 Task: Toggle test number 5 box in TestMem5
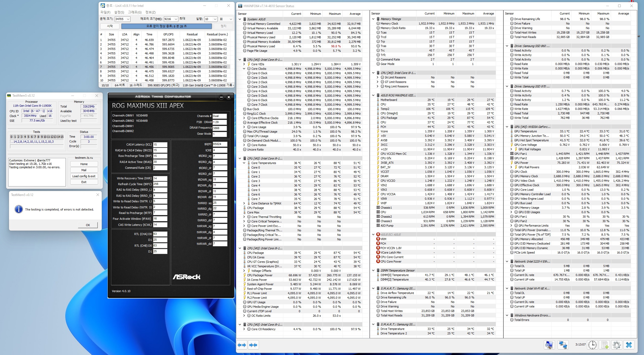[x=28, y=137]
